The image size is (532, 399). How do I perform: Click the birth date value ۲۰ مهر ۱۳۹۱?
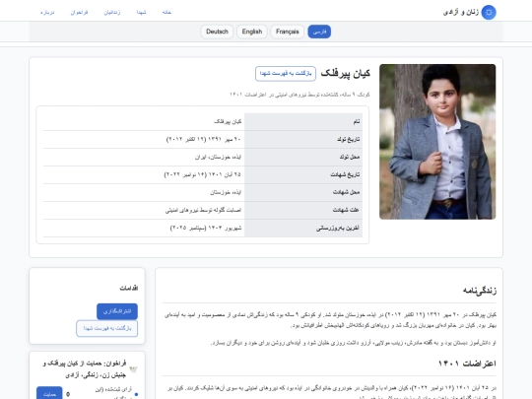tap(204, 139)
